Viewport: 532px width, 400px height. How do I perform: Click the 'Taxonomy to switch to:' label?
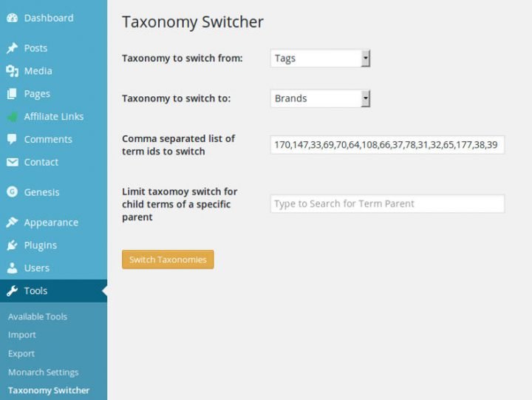[x=176, y=98]
